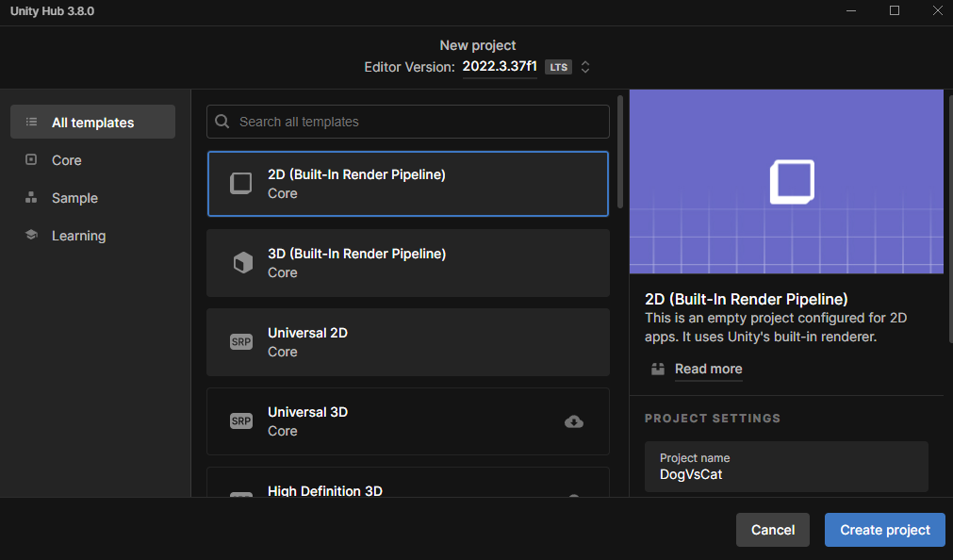
Task: Maximize the Unity Hub window
Action: (894, 11)
